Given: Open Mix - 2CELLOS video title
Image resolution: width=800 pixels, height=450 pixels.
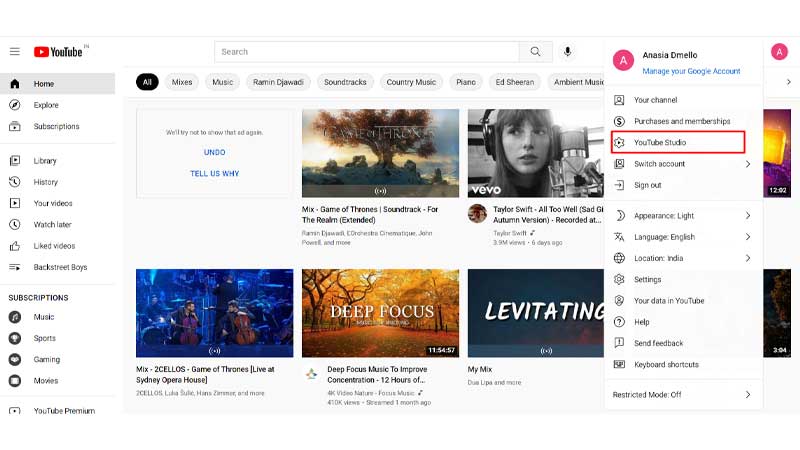Looking at the screenshot, I should (205, 374).
